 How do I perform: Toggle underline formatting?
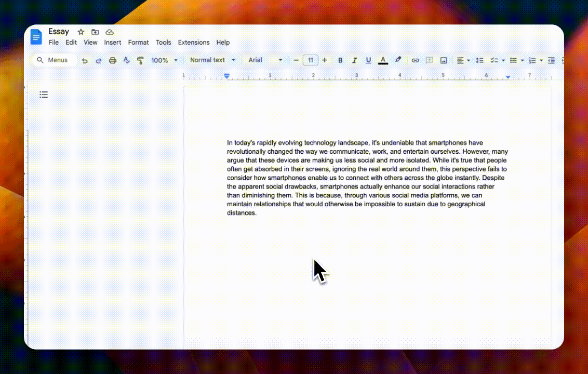pos(368,60)
